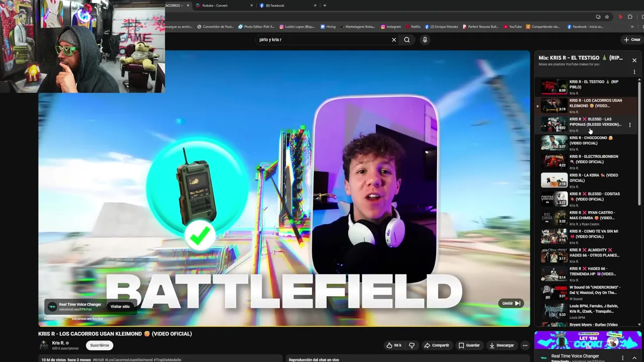
Task: Select KRIS R - CHOCOCONO playlist title
Action: pos(591,140)
